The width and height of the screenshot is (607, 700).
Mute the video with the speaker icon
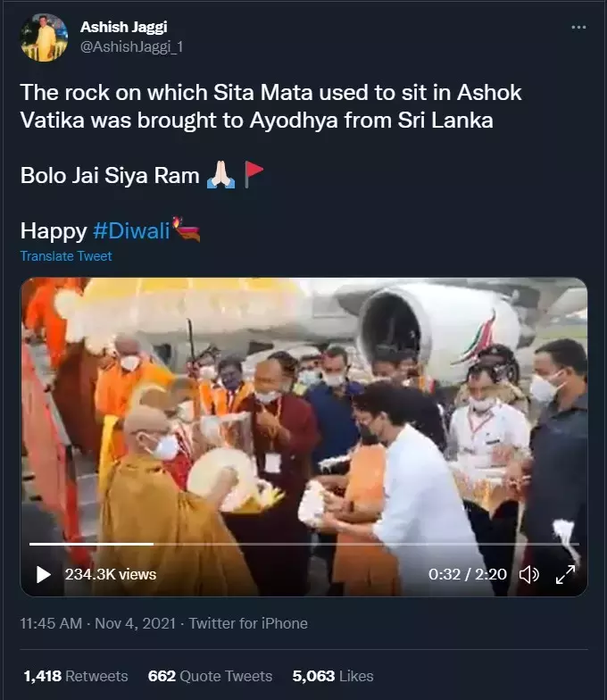tap(528, 575)
